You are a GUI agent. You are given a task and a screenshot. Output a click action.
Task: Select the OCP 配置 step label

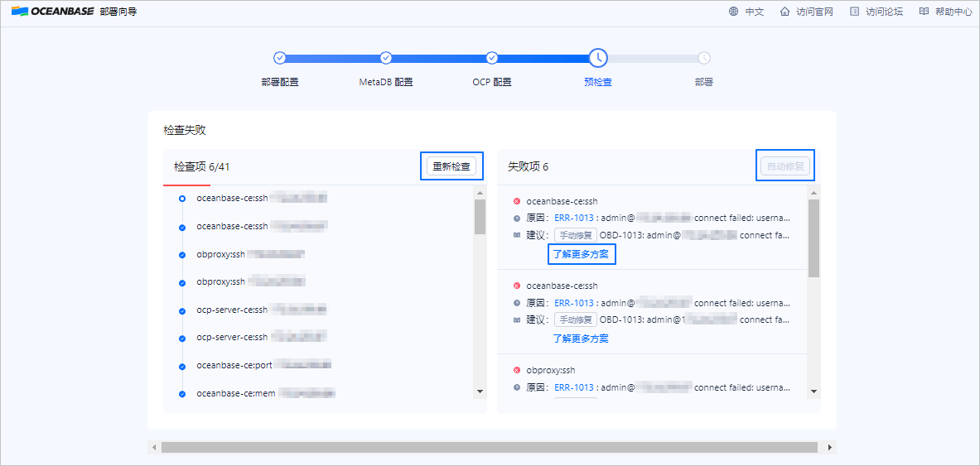[492, 82]
